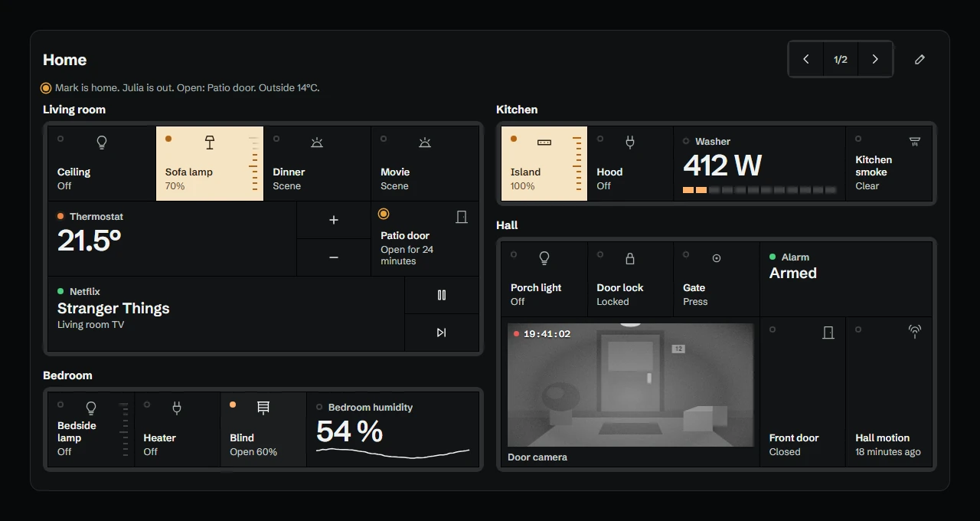Image resolution: width=980 pixels, height=521 pixels.
Task: Adjust the Sofa lamp brightness slider
Action: tap(254, 164)
